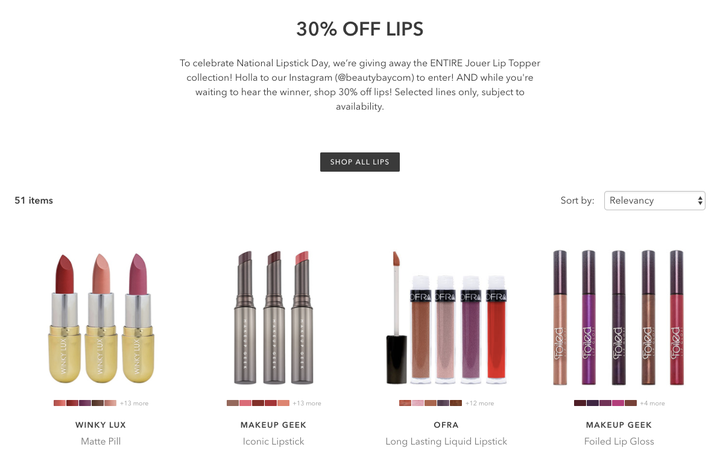The image size is (720, 453).
Task: Click the OFRA brand name
Action: pos(446,425)
